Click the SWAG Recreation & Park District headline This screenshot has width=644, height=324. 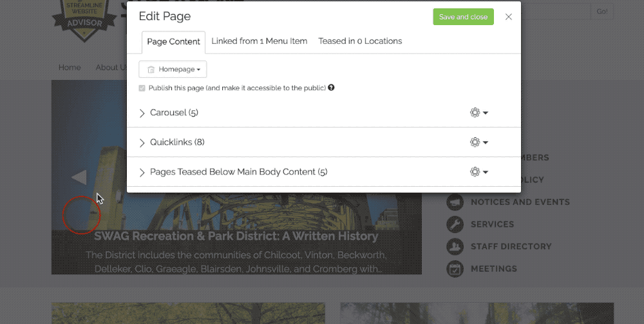pos(236,236)
